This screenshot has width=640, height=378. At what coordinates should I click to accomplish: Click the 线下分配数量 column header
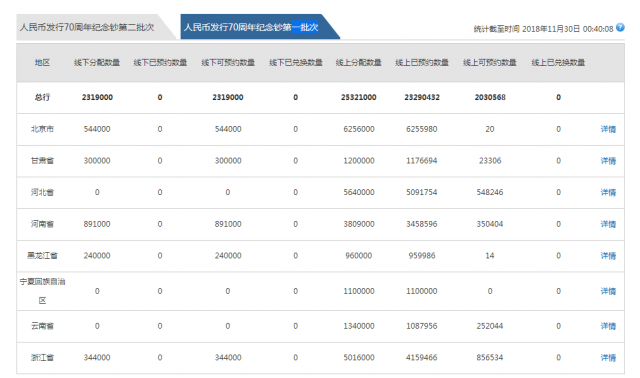(97, 62)
